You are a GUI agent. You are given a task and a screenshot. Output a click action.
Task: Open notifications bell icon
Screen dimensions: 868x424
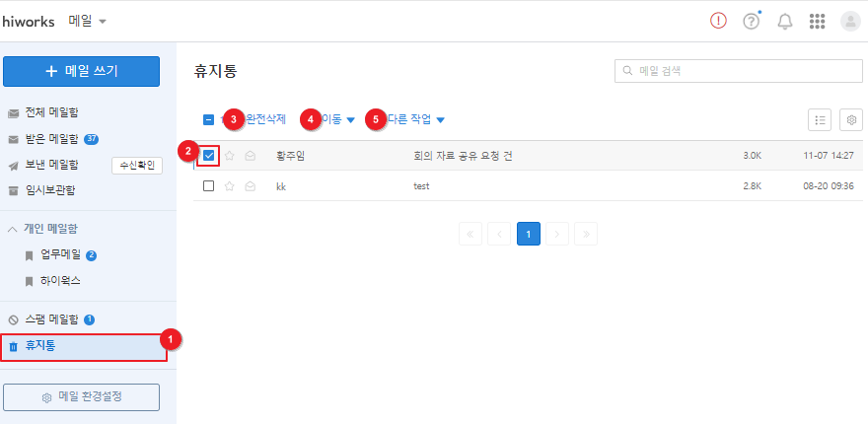785,22
